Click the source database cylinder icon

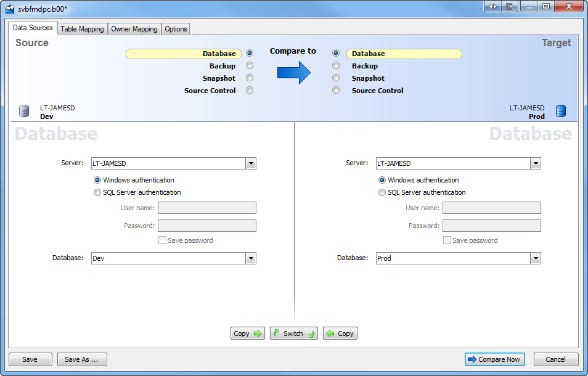tap(24, 112)
